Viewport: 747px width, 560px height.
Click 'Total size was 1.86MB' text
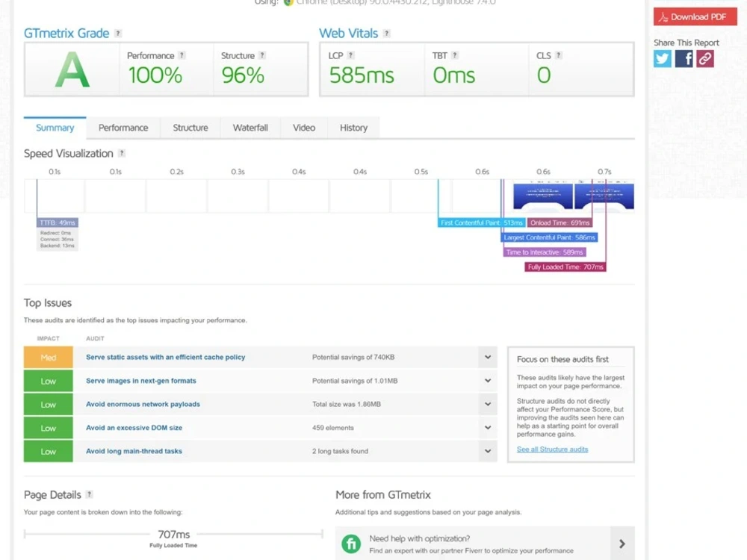(347, 404)
